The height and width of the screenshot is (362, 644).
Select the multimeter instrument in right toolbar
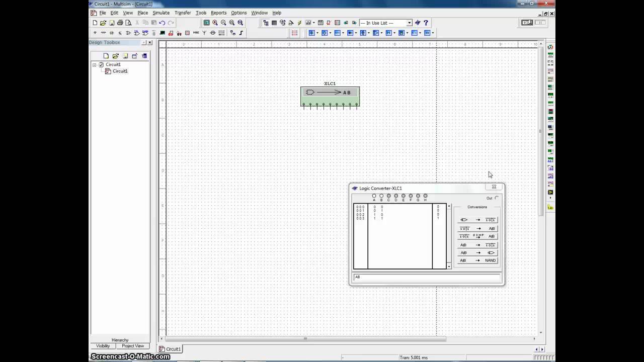(550, 47)
